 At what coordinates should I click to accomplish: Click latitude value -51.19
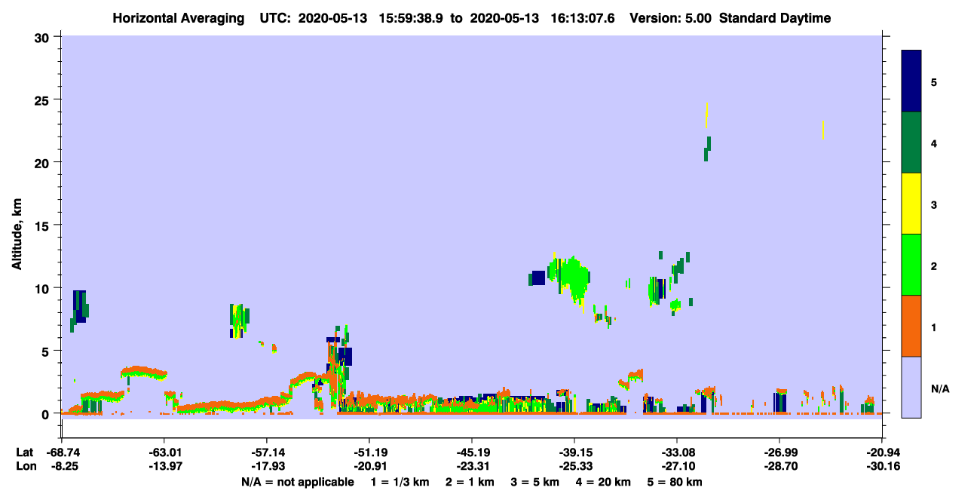369,452
